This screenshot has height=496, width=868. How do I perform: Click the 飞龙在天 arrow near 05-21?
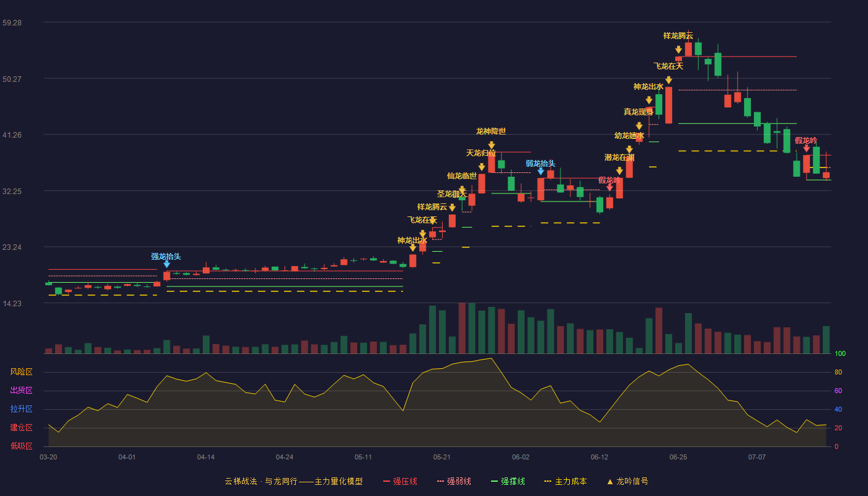tap(423, 234)
